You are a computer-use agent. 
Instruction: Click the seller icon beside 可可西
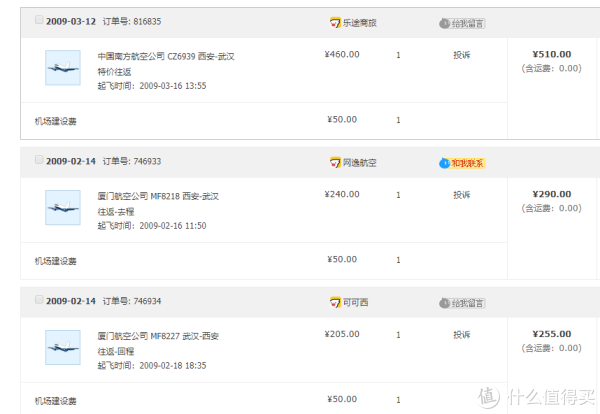335,301
